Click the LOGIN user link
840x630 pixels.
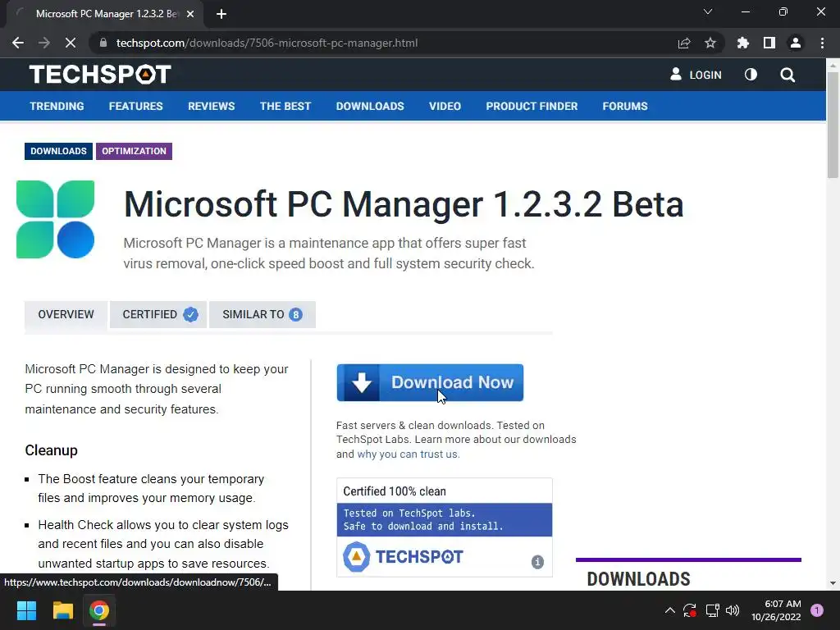point(696,75)
